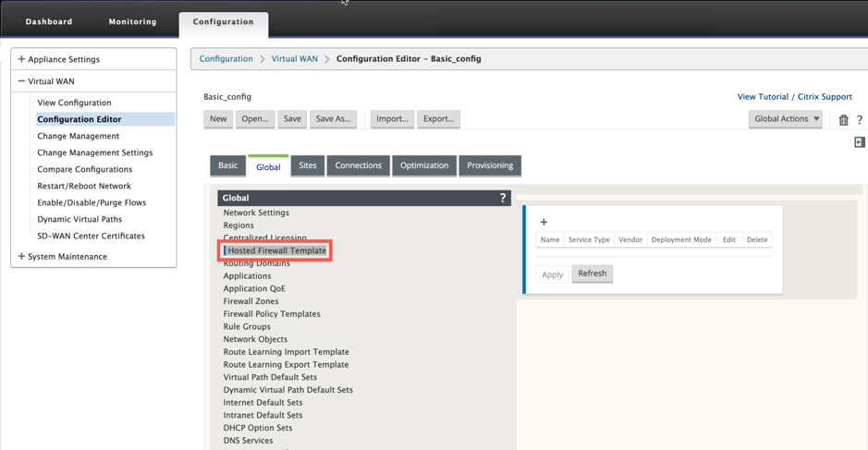Select Network Objects in Global list
Screen dimensions: 868x450
coord(255,339)
